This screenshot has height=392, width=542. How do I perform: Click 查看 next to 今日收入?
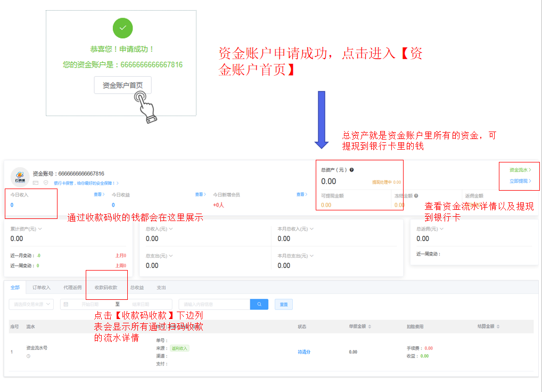point(99,194)
